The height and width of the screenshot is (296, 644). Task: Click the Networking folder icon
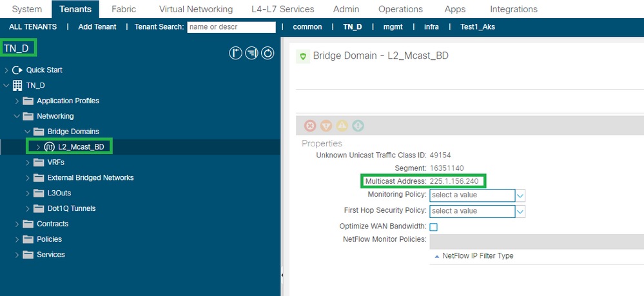coord(28,116)
